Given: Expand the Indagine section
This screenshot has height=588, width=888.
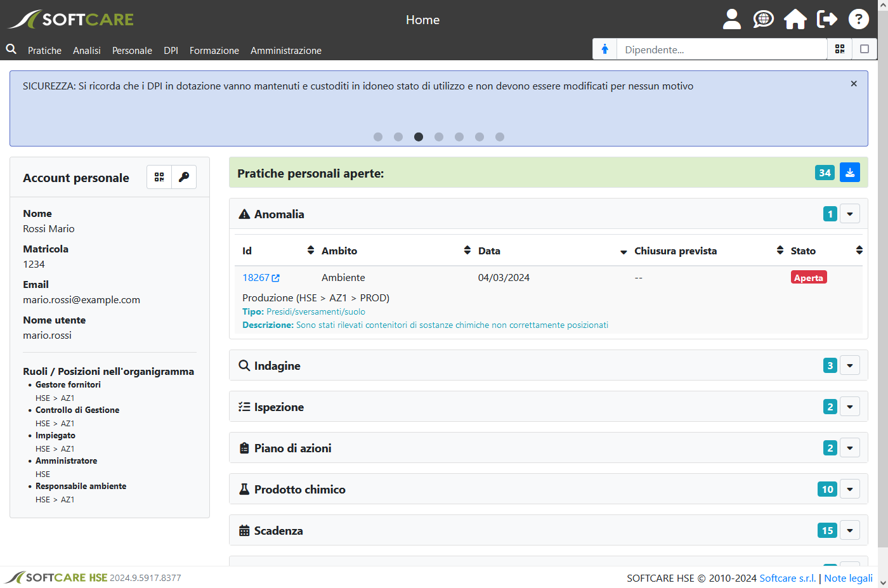Looking at the screenshot, I should (x=849, y=365).
